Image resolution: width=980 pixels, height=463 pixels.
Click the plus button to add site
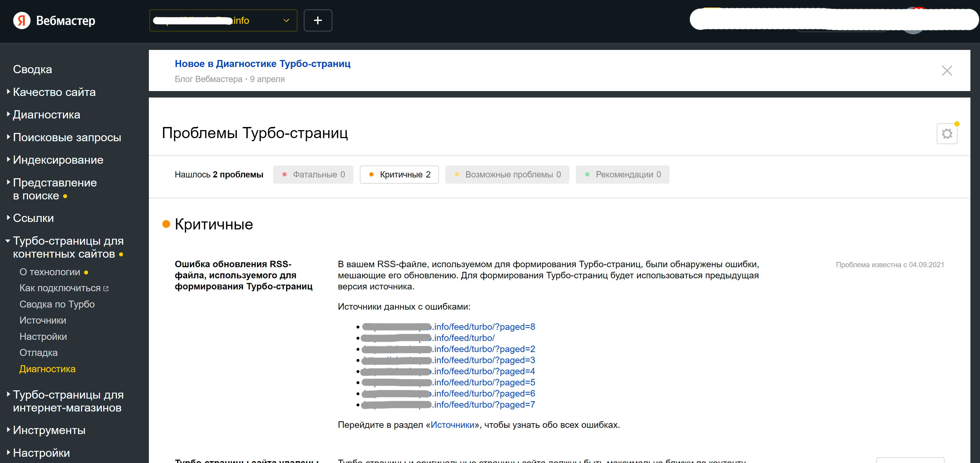point(318,20)
